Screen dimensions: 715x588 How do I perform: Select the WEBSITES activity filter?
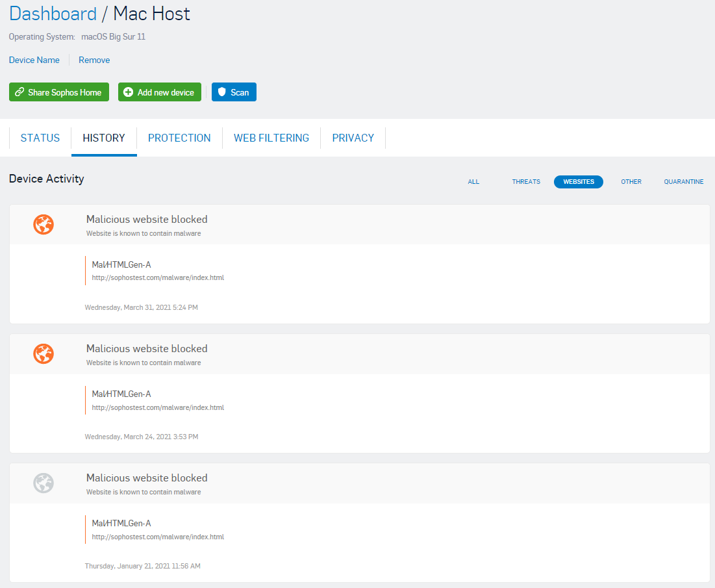pyautogui.click(x=578, y=182)
